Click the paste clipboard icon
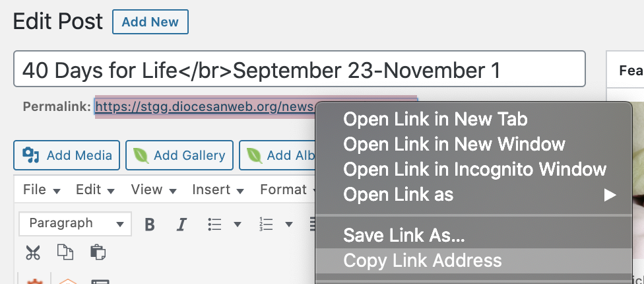This screenshot has height=284, width=644. pos(98,252)
